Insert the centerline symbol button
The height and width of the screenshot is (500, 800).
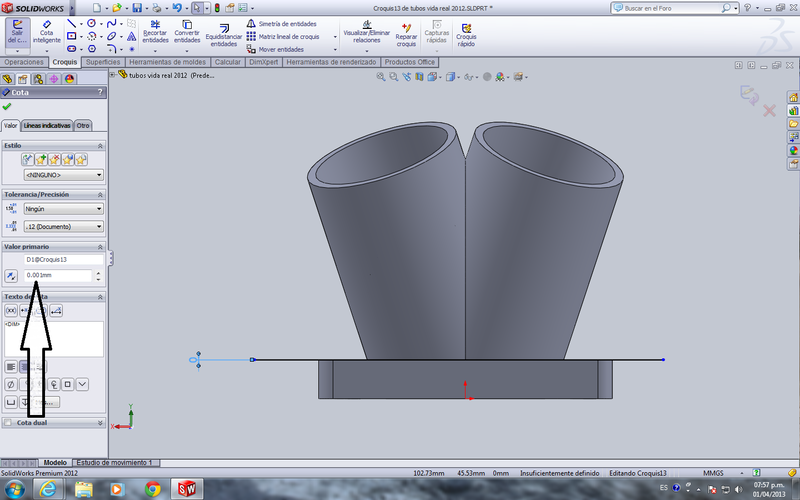tap(54, 384)
